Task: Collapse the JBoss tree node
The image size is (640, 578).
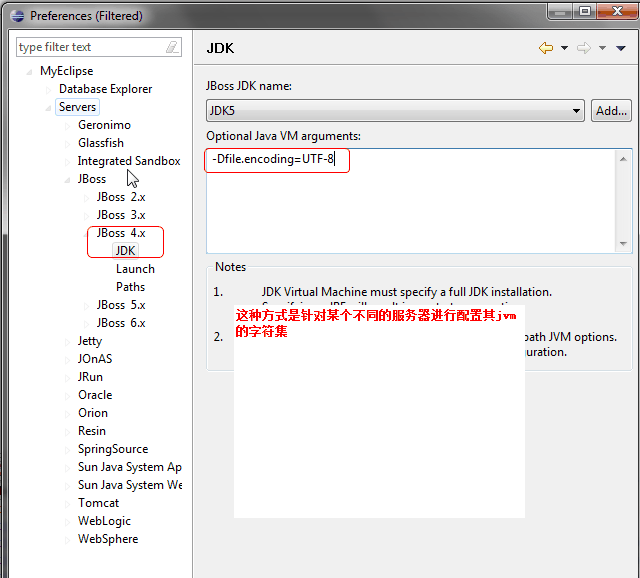Action: click(x=67, y=180)
